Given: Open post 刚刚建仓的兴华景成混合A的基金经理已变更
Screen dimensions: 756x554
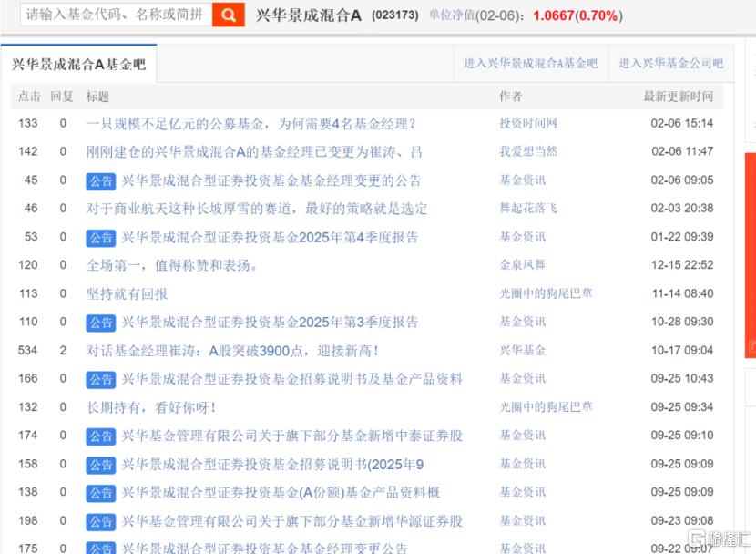Looking at the screenshot, I should coord(254,152).
